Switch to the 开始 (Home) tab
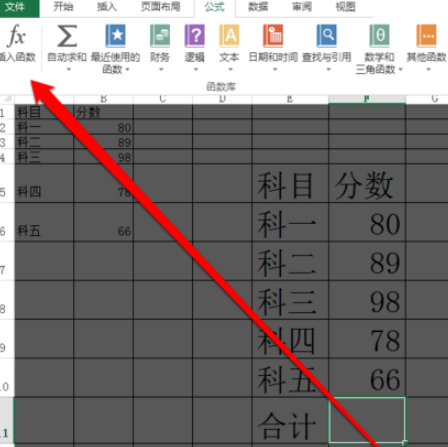Viewport: 448px width, 447px height. 63,7
